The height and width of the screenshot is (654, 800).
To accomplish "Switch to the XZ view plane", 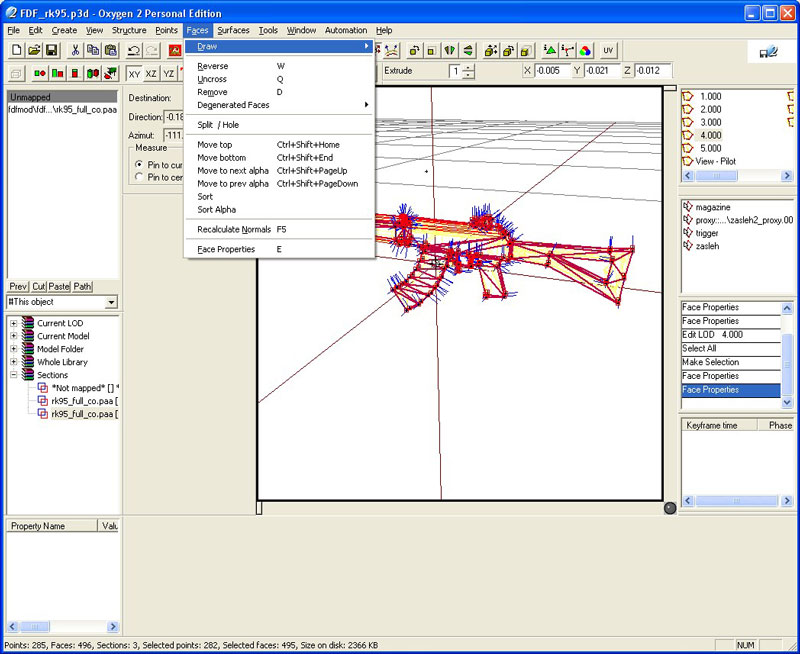I will click(x=151, y=73).
